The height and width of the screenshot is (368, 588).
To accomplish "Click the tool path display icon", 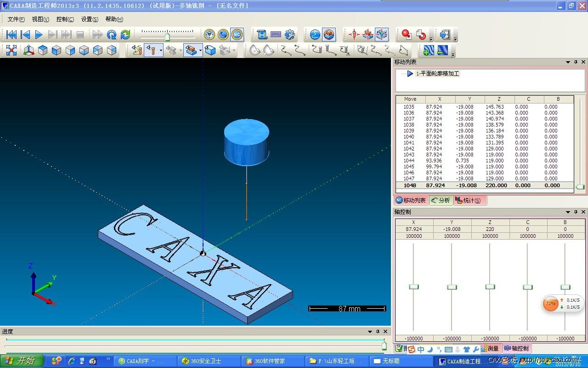I will (x=136, y=50).
